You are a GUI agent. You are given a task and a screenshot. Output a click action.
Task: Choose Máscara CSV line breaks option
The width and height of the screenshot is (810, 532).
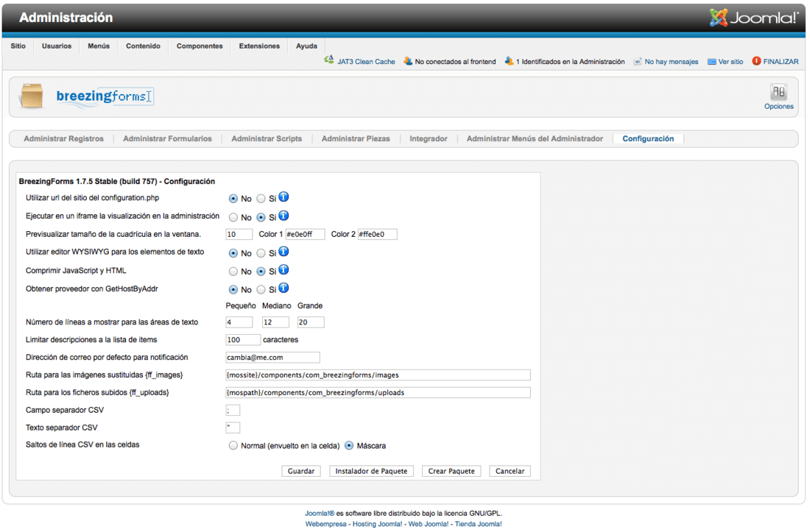[x=349, y=445]
